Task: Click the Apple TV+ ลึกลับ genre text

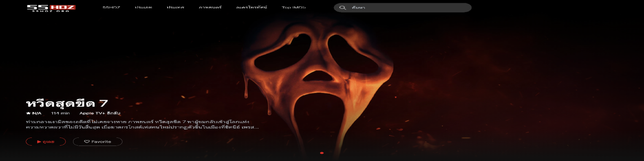Action: coord(100,113)
